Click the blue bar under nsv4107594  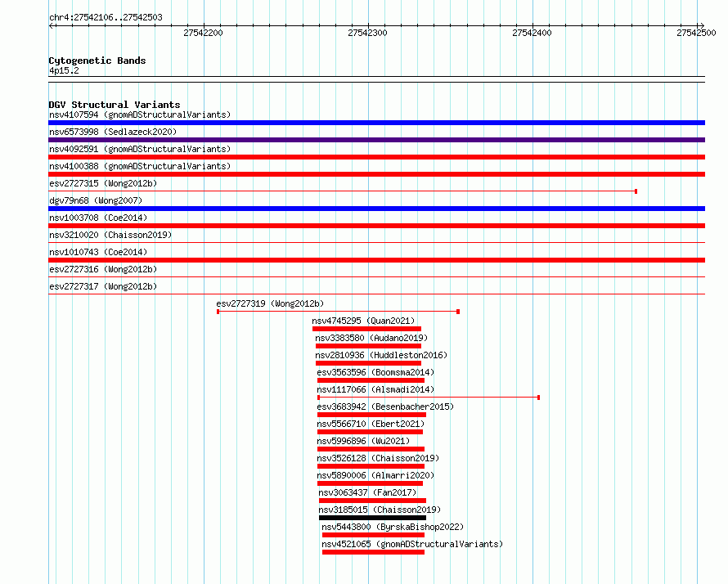[x=376, y=123]
